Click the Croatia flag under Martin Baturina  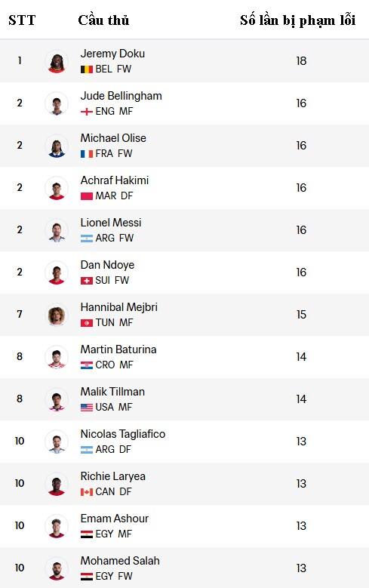pos(87,365)
